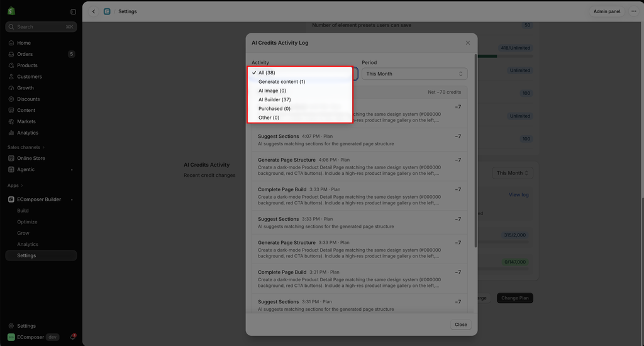Screen dimensions: 644x346
Task: Click the Generate Page Structure 3:33 PM entry
Action: click(359, 249)
